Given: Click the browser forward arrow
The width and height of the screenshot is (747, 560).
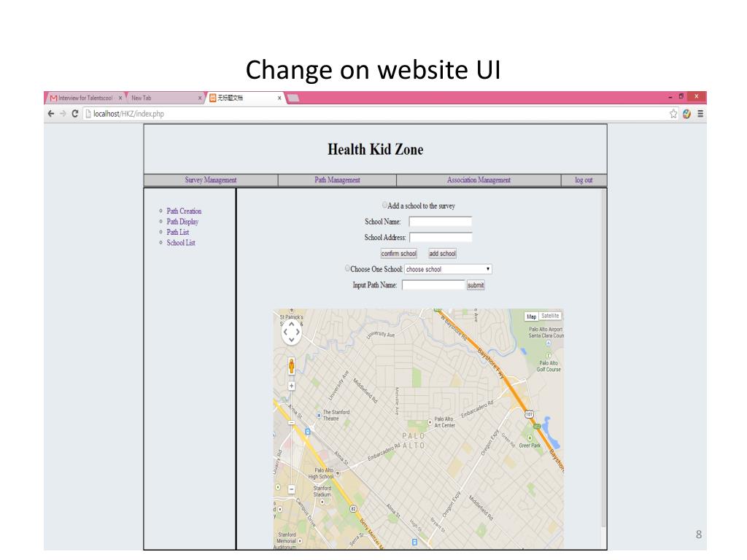Looking at the screenshot, I should pyautogui.click(x=63, y=114).
